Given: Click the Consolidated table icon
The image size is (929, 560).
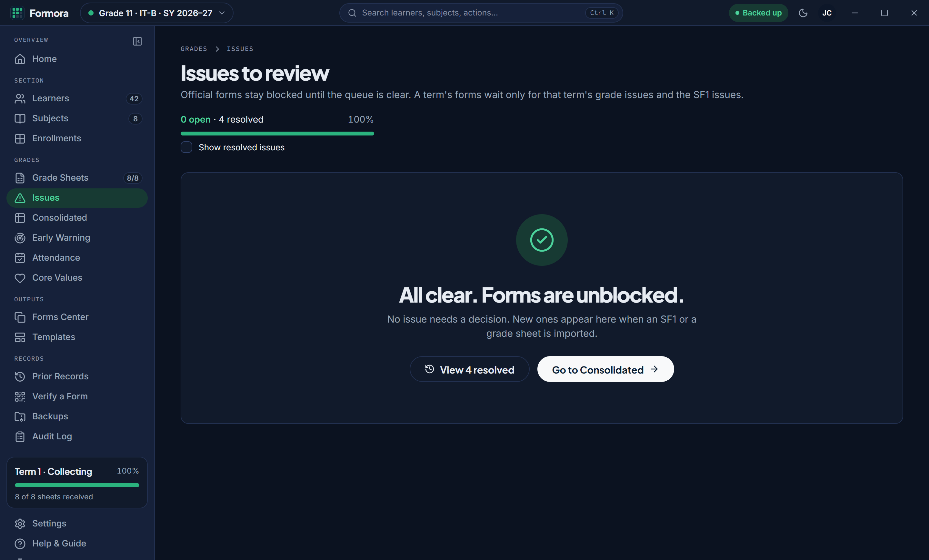Looking at the screenshot, I should [x=20, y=218].
